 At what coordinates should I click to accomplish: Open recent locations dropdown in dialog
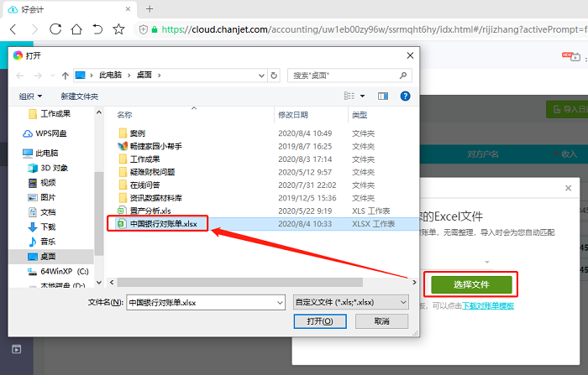click(52, 76)
